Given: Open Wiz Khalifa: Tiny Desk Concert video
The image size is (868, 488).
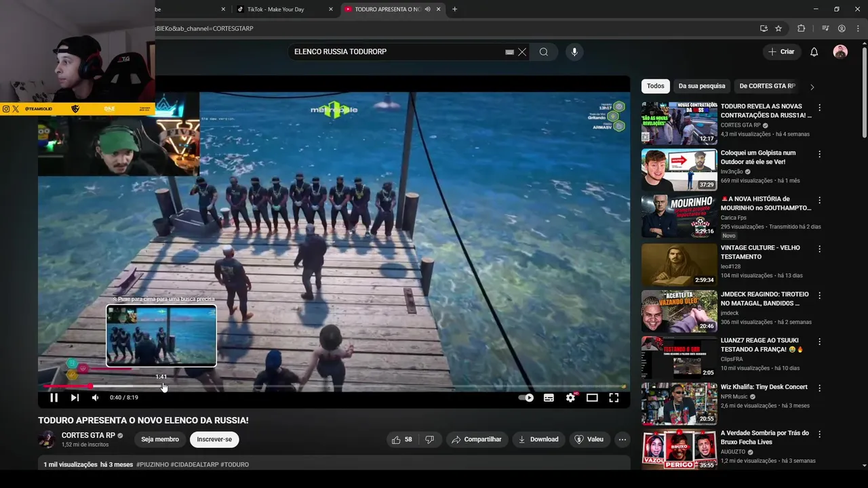Looking at the screenshot, I should (764, 387).
